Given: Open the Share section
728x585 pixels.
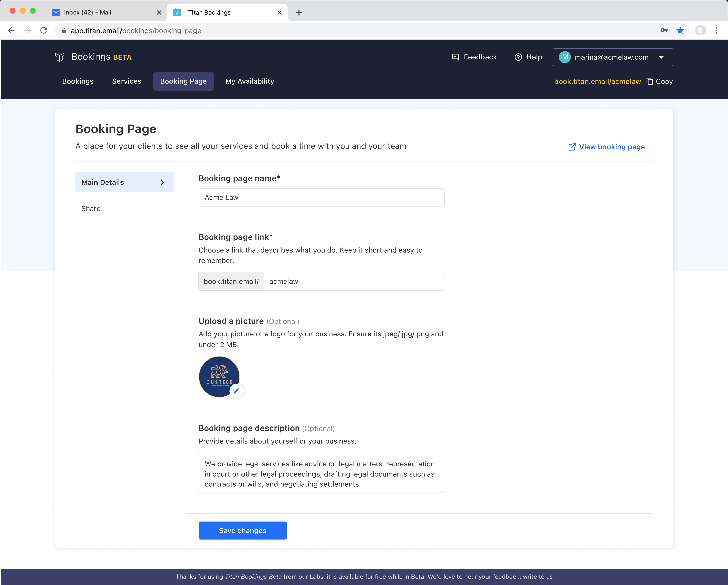Looking at the screenshot, I should tap(91, 209).
